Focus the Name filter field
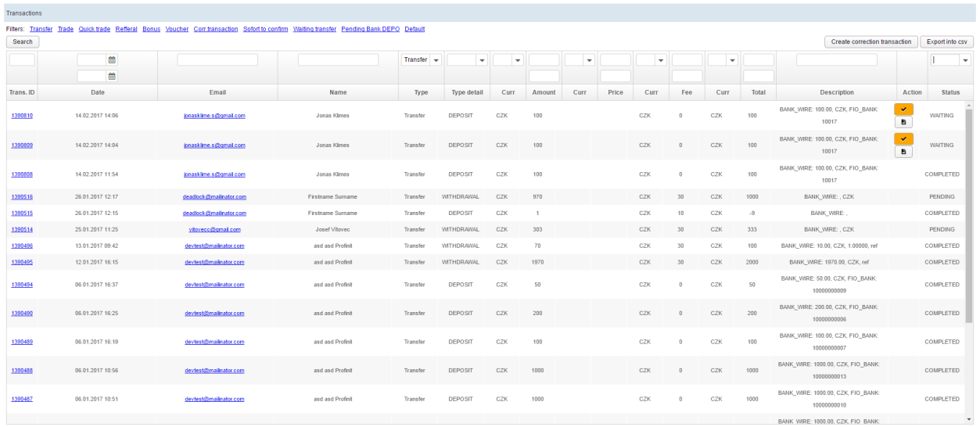Screen dimensions: 980x427 [x=338, y=59]
